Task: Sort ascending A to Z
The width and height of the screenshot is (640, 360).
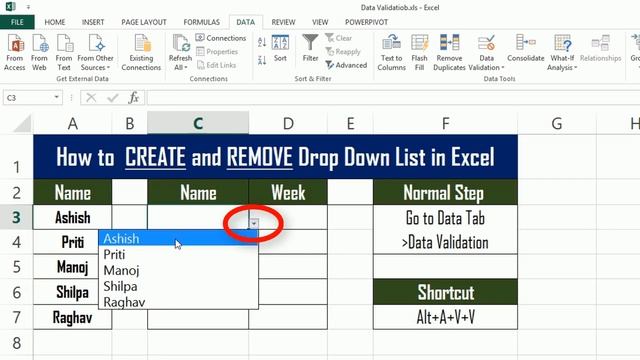Action: coord(262,42)
